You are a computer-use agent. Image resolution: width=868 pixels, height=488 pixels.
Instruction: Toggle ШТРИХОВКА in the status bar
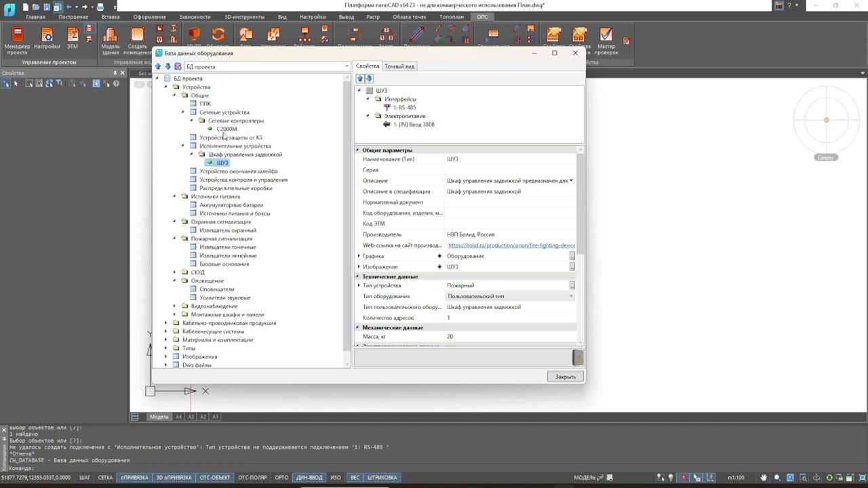[382, 478]
